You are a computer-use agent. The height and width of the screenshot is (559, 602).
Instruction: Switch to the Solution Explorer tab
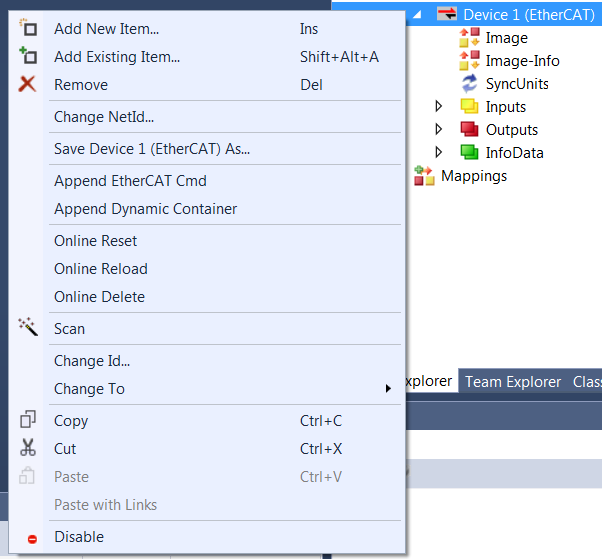pos(432,381)
